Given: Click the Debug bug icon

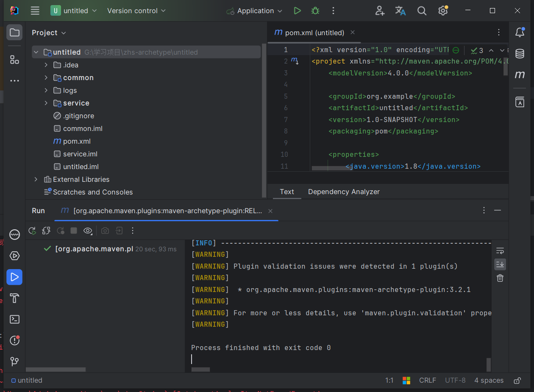Looking at the screenshot, I should click(x=315, y=11).
